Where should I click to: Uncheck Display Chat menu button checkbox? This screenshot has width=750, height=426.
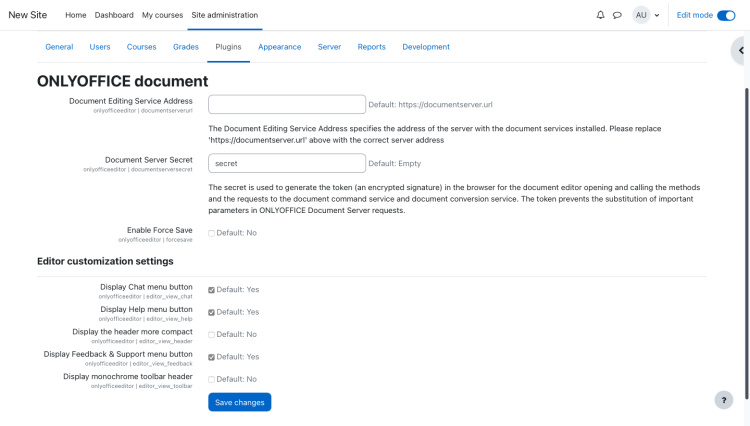[211, 290]
